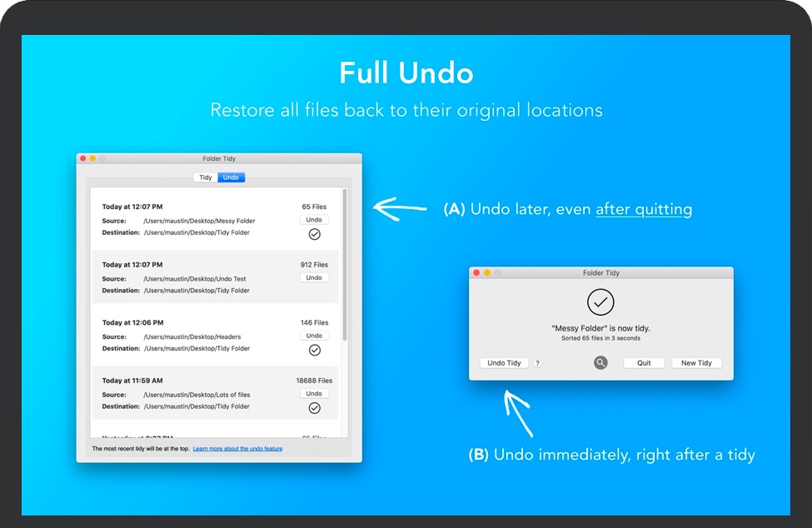Click checkmark icon of Messy Folder entry

click(x=314, y=235)
